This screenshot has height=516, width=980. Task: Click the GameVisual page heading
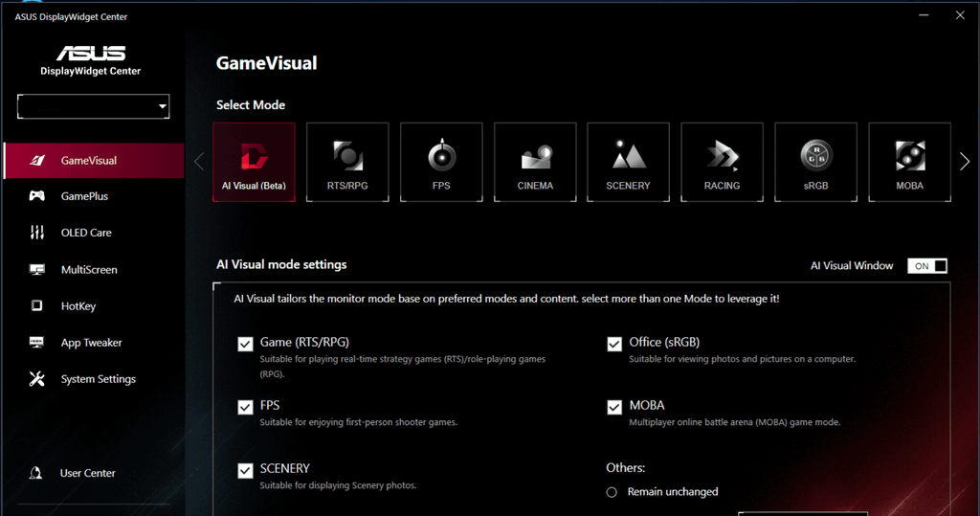[266, 63]
